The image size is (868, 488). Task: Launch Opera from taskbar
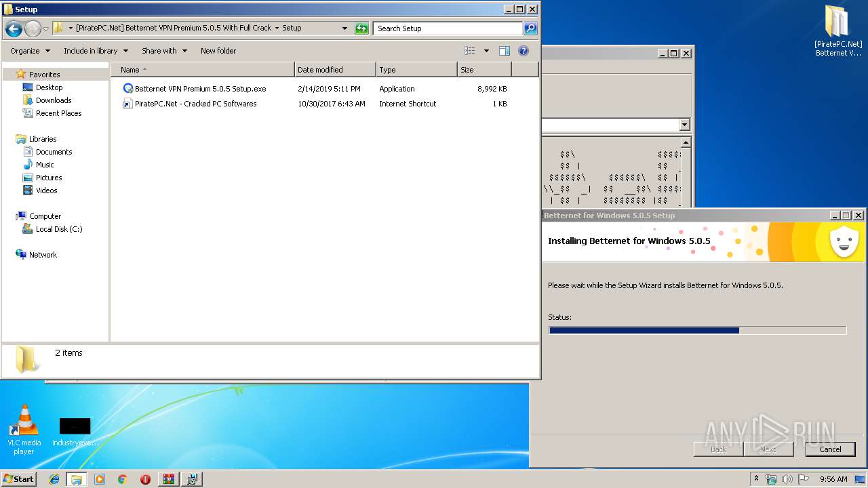145,479
